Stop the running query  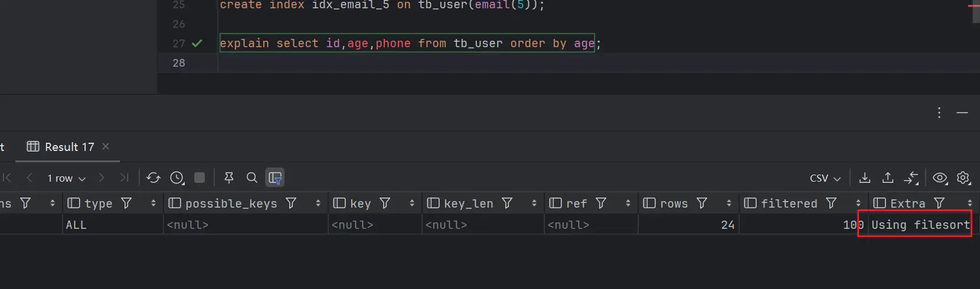pos(200,178)
